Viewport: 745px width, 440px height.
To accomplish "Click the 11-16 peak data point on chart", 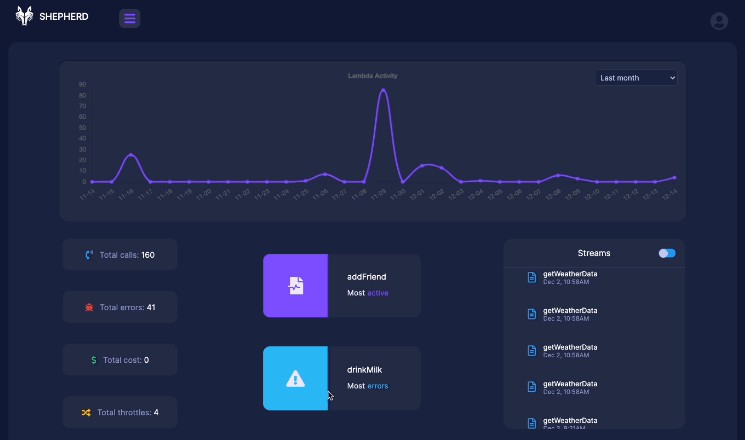I will pyautogui.click(x=131, y=155).
